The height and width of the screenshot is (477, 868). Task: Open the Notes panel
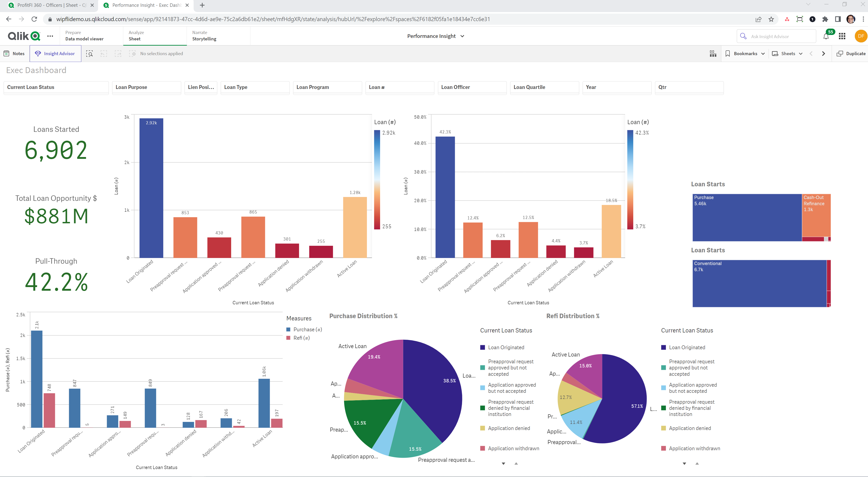tap(14, 54)
